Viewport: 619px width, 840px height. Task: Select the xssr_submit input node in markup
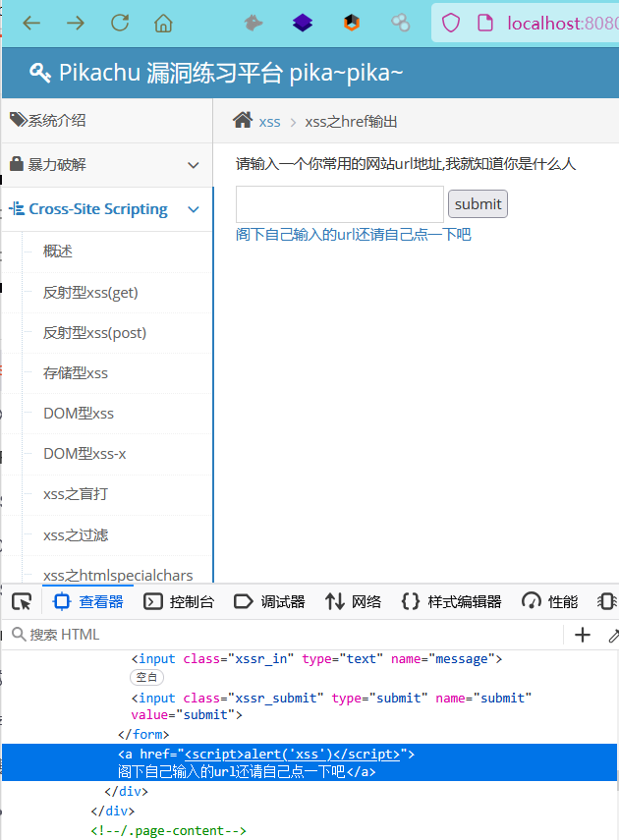331,706
